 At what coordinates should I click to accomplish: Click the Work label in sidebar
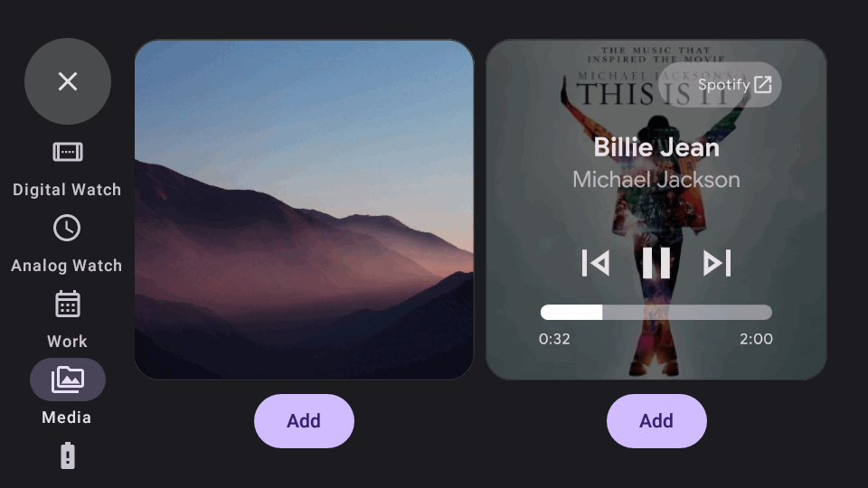(68, 342)
